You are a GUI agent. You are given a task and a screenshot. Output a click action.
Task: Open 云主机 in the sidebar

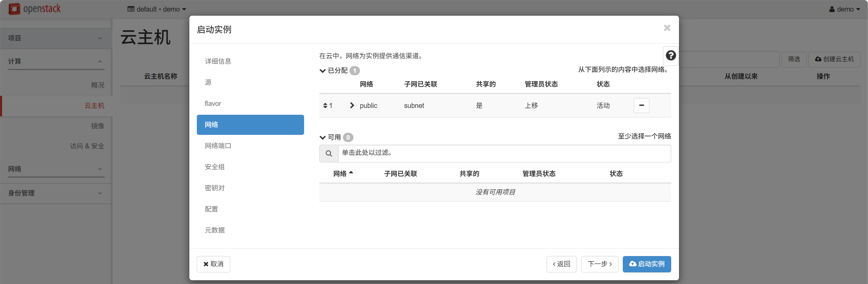56,106
